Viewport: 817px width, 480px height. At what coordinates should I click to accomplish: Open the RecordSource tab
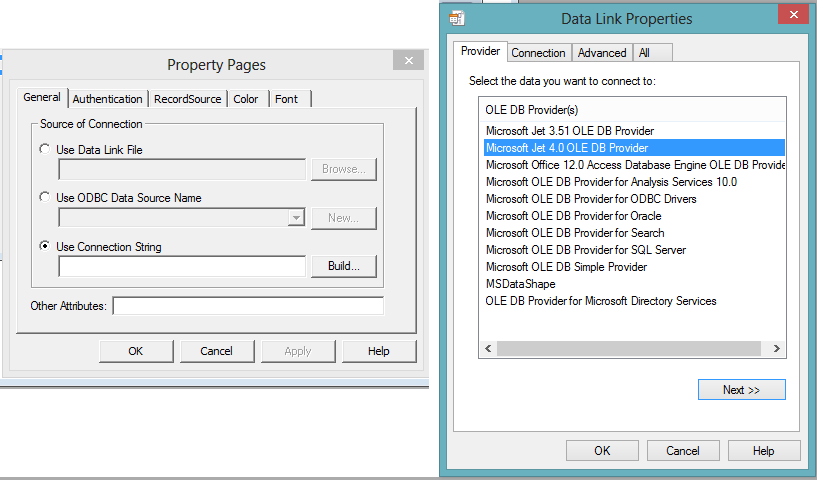coord(188,99)
